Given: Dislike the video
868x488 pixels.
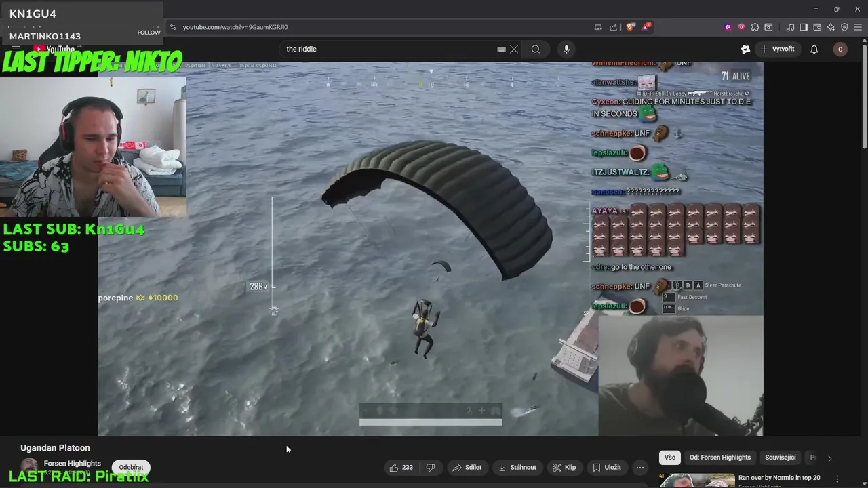Looking at the screenshot, I should click(430, 467).
